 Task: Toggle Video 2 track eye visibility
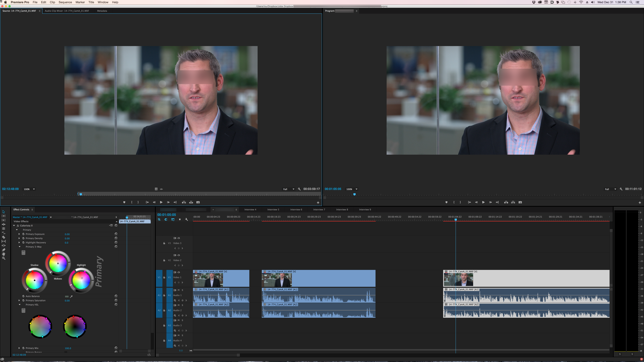179,255
